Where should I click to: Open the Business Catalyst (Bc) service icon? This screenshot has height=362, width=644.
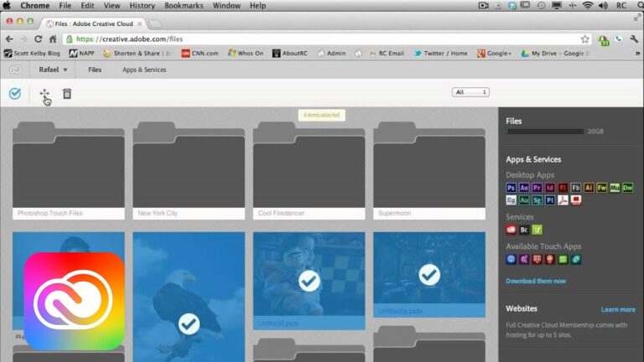pyautogui.click(x=524, y=230)
